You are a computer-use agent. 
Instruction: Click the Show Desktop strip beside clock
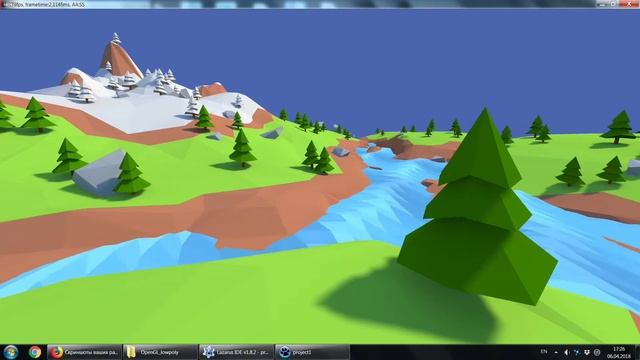coord(637,352)
